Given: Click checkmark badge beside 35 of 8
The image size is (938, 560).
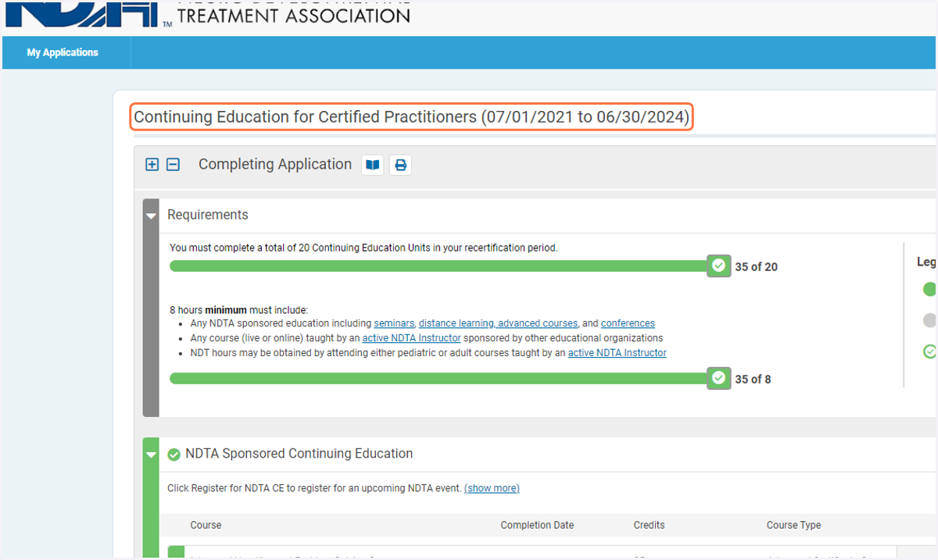Looking at the screenshot, I should (x=718, y=379).
